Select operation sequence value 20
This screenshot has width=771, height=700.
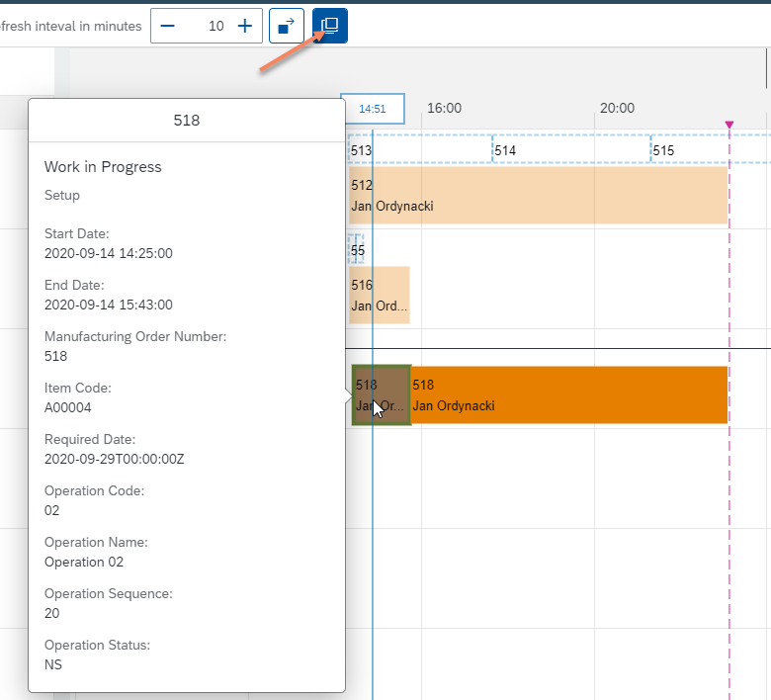point(51,613)
